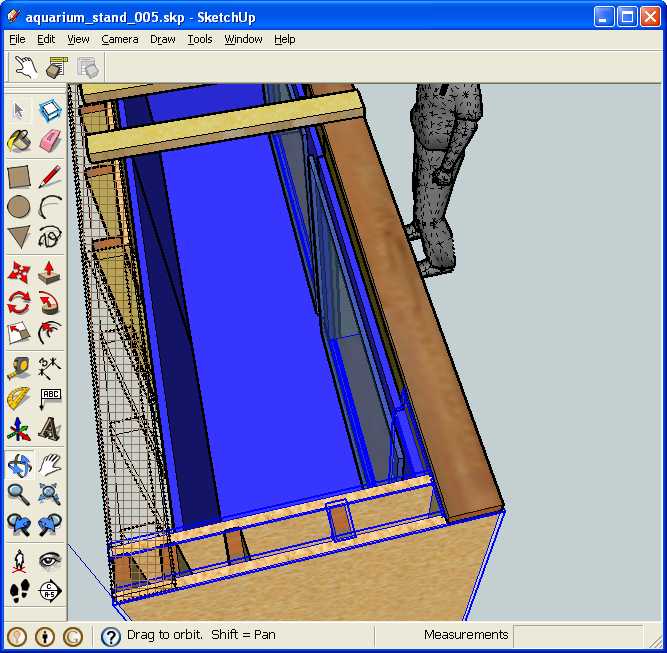Choose the Look Around eye tool

(50, 561)
